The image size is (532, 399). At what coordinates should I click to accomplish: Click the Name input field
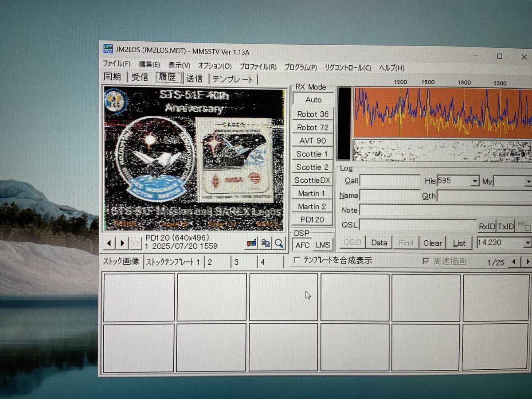tap(390, 195)
